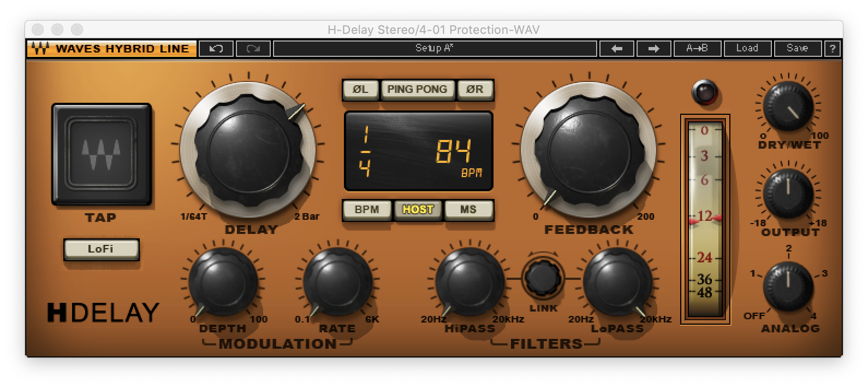Click the red clip LED indicator
868x387 pixels.
coord(704,92)
